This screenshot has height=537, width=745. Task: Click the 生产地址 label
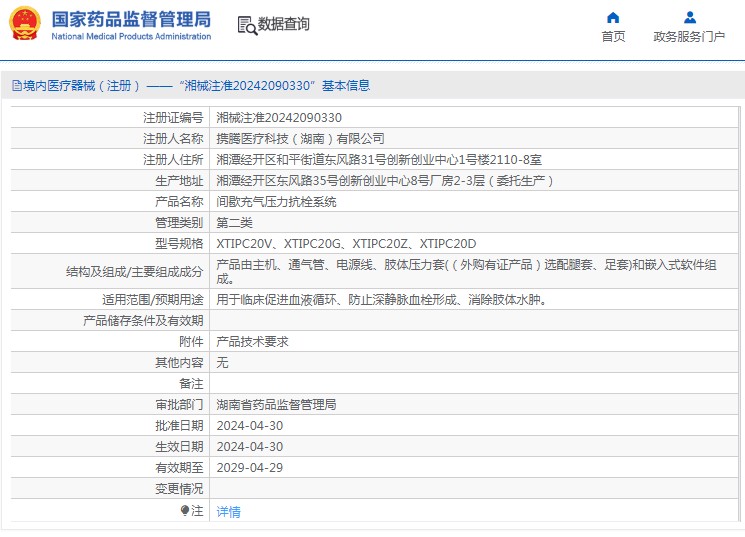coord(179,181)
